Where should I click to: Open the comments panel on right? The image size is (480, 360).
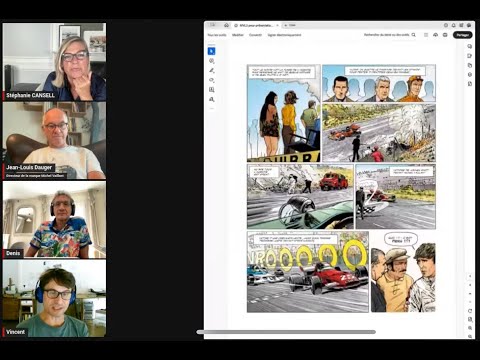click(470, 46)
